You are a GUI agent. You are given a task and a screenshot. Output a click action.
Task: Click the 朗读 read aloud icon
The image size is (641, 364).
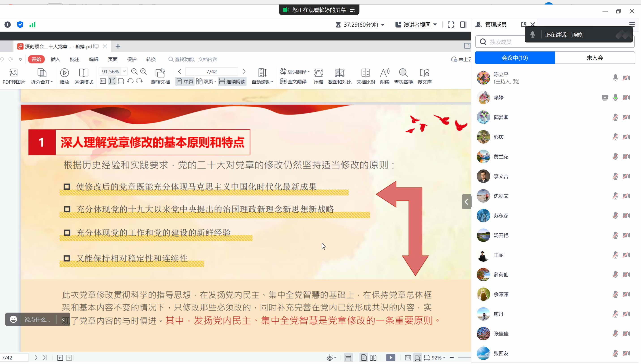[x=385, y=73]
